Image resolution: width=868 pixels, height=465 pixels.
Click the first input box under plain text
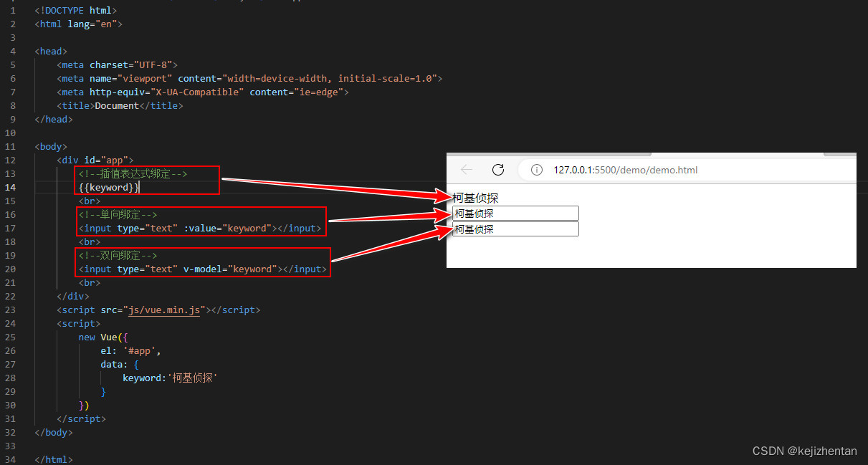(x=515, y=214)
